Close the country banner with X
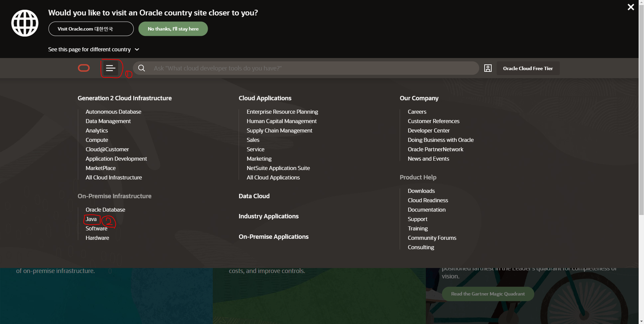Image resolution: width=644 pixels, height=324 pixels. (631, 7)
